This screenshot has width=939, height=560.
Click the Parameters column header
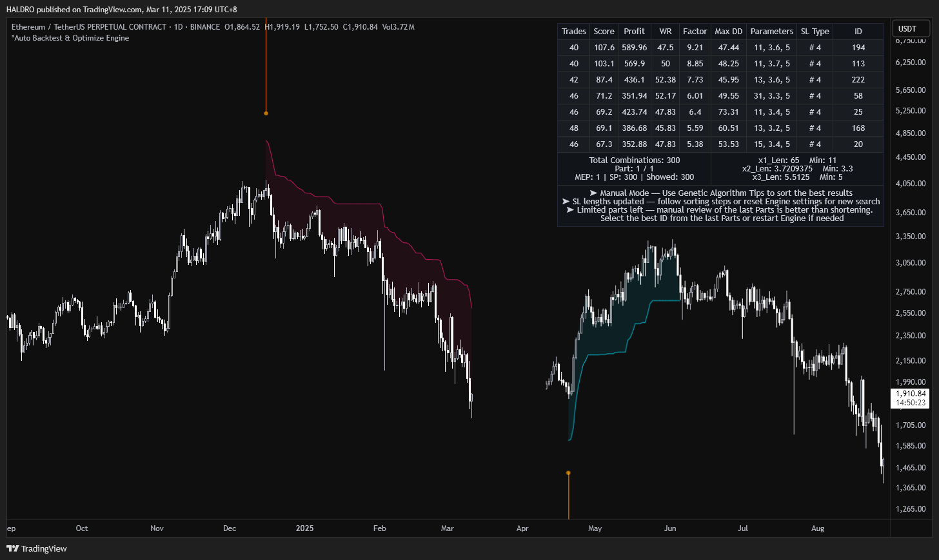[x=772, y=31]
